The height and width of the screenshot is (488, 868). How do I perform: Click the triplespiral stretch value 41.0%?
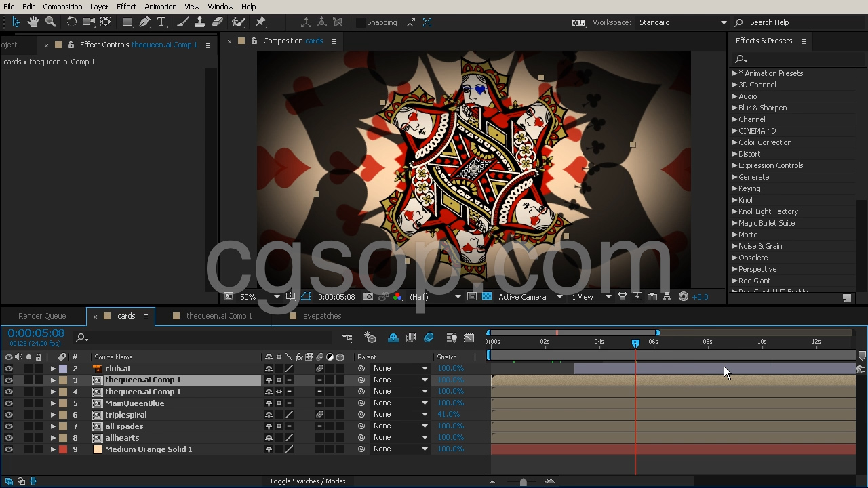point(448,415)
